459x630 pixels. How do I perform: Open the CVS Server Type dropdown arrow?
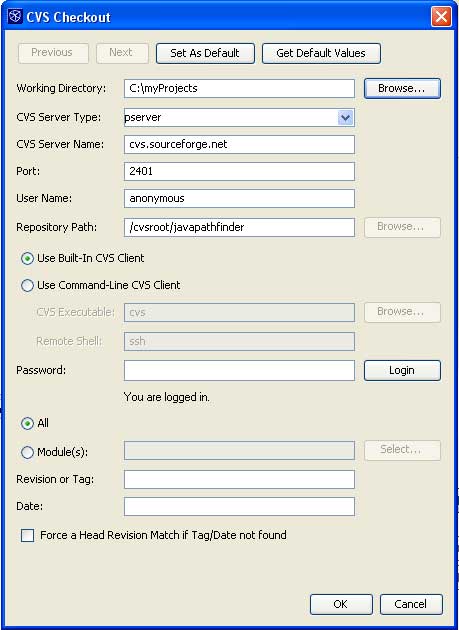(x=345, y=118)
